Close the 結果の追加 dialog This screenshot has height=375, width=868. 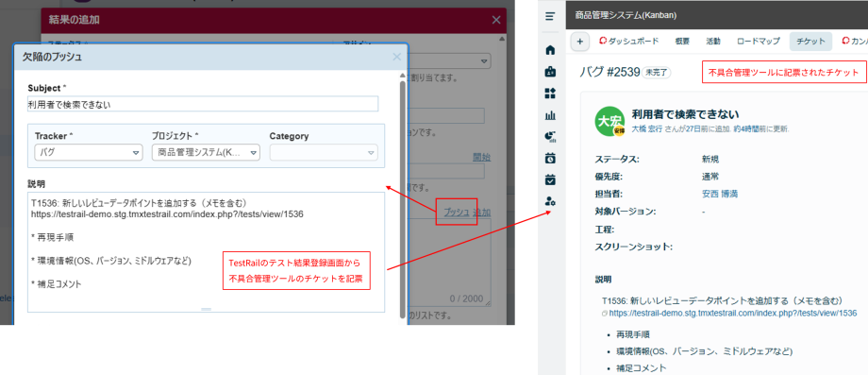[x=496, y=21]
